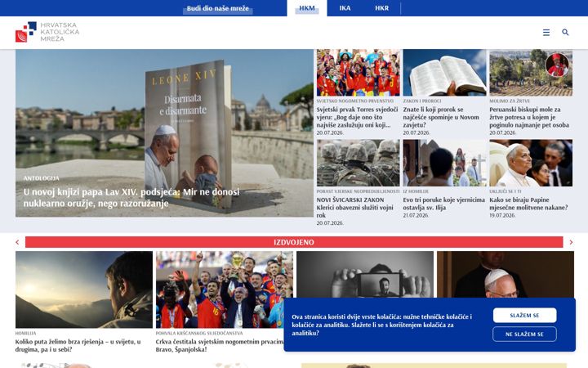Click the cardinal portrait badge on Peru image
588x368 pixels.
pyautogui.click(x=557, y=65)
